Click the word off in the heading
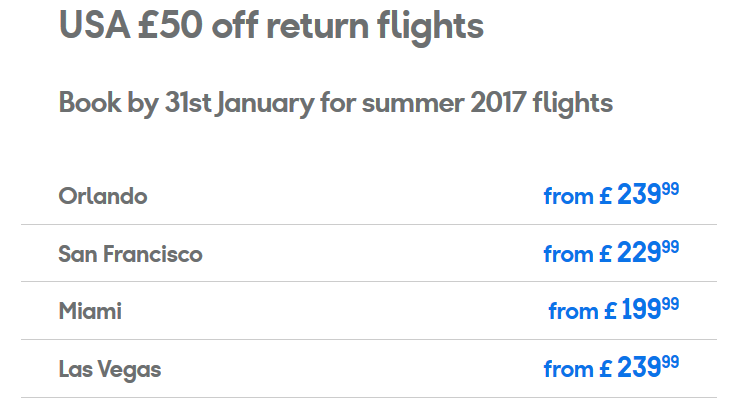731x419 pixels. (x=235, y=25)
